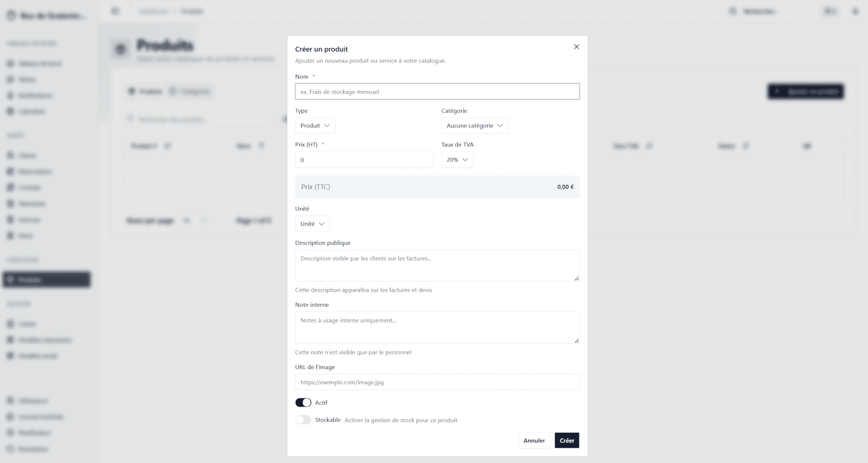Disable the Actif switch
The image size is (868, 463).
pos(303,403)
